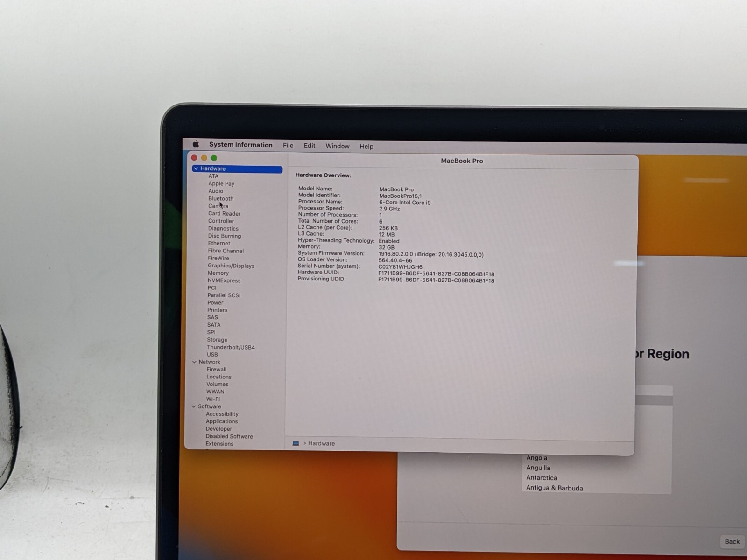Select Hardware in the sidebar
747x560 pixels.
coord(237,168)
